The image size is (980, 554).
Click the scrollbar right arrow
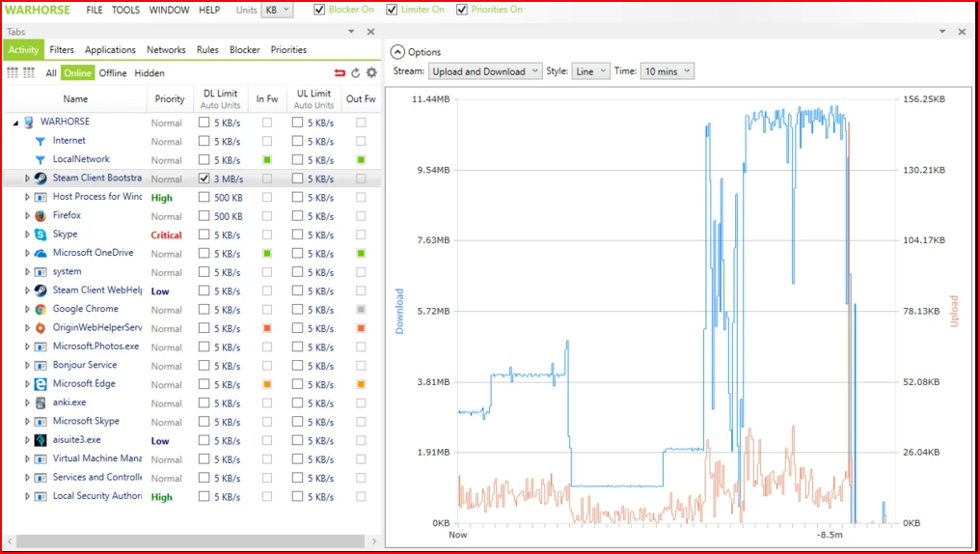click(374, 540)
